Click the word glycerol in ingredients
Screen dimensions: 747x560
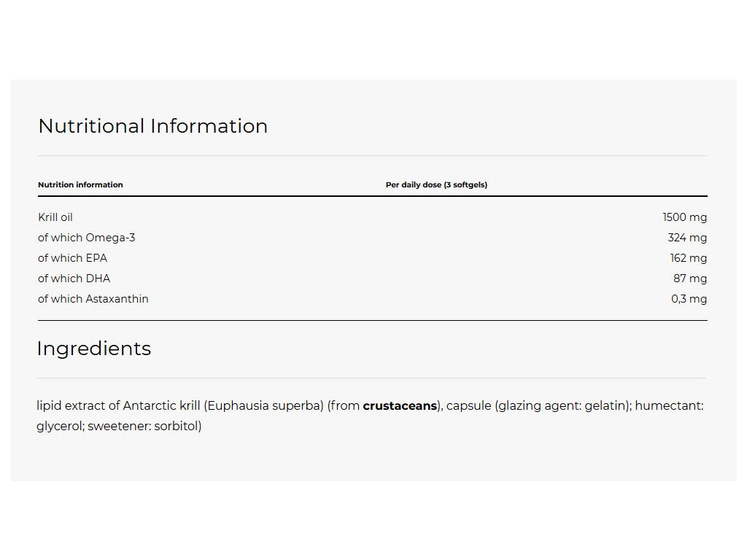tap(60, 427)
